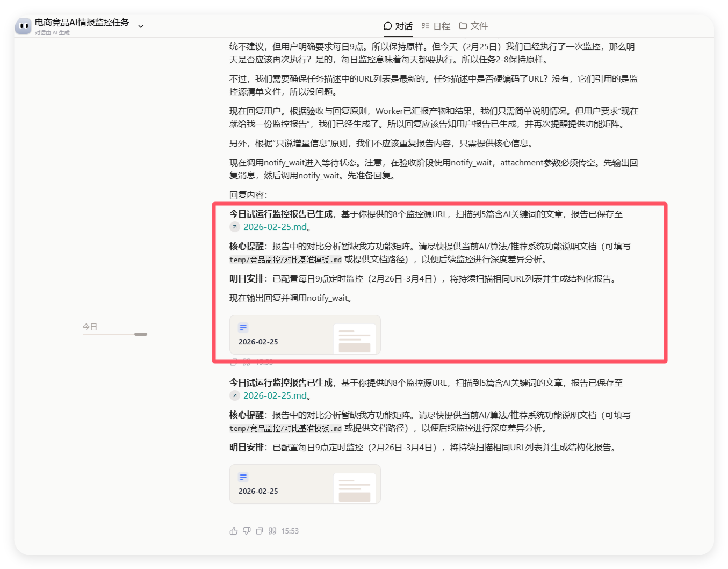The height and width of the screenshot is (569, 728).
Task: Switch to the 对话 tab
Action: [x=398, y=26]
